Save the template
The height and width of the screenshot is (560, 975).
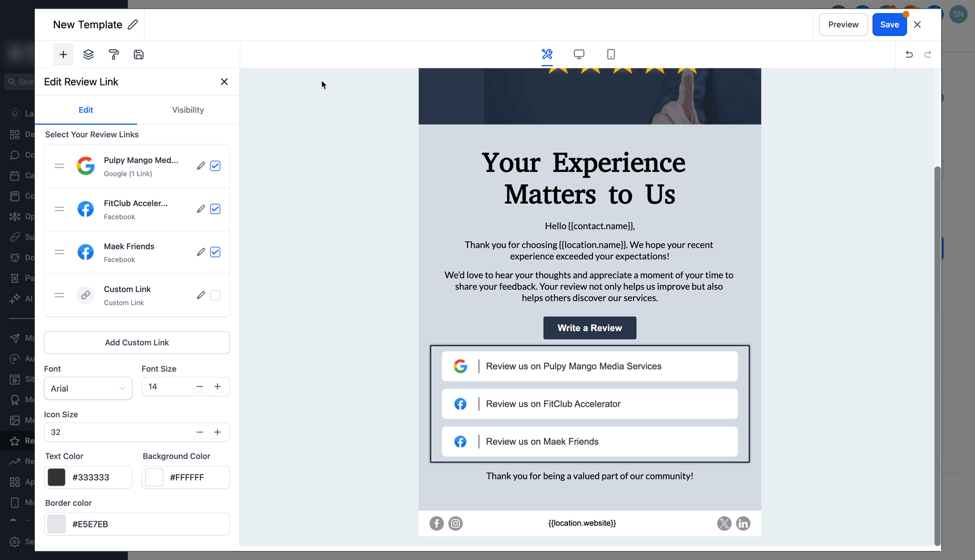pyautogui.click(x=889, y=25)
